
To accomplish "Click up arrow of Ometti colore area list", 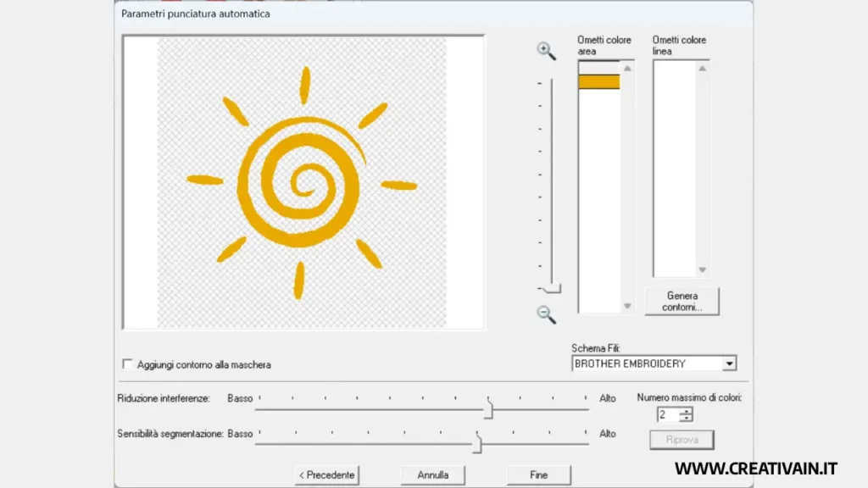I will pyautogui.click(x=627, y=69).
